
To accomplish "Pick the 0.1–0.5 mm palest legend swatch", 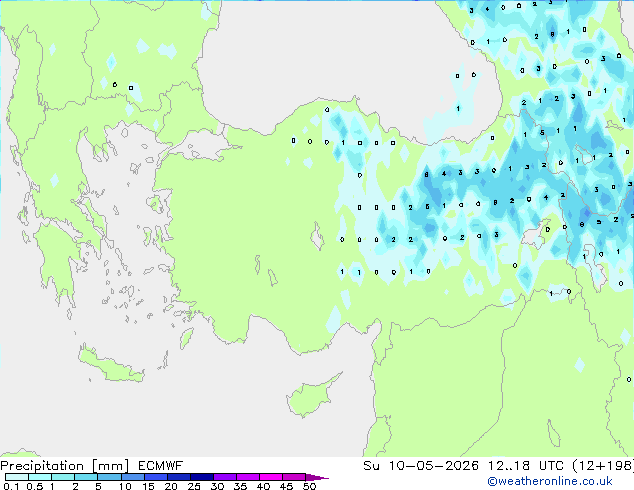I will tap(17, 477).
